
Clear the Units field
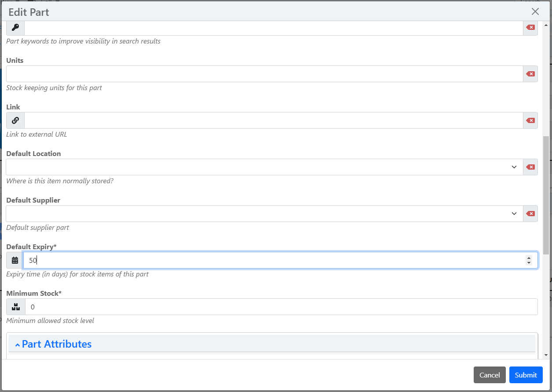coord(530,74)
